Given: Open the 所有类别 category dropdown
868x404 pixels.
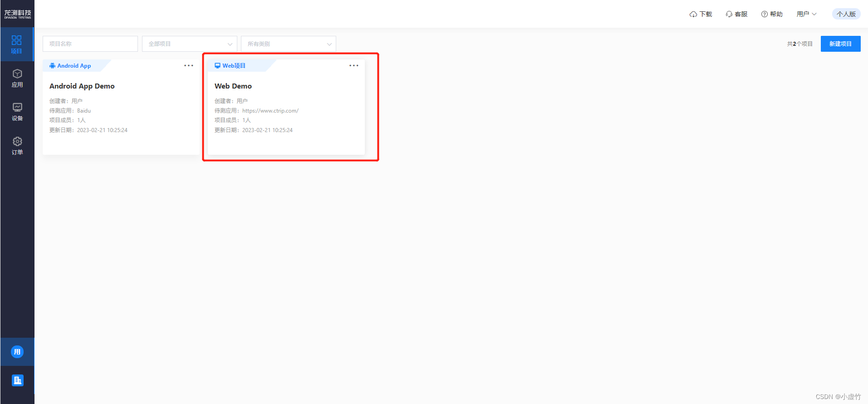Looking at the screenshot, I should point(289,44).
